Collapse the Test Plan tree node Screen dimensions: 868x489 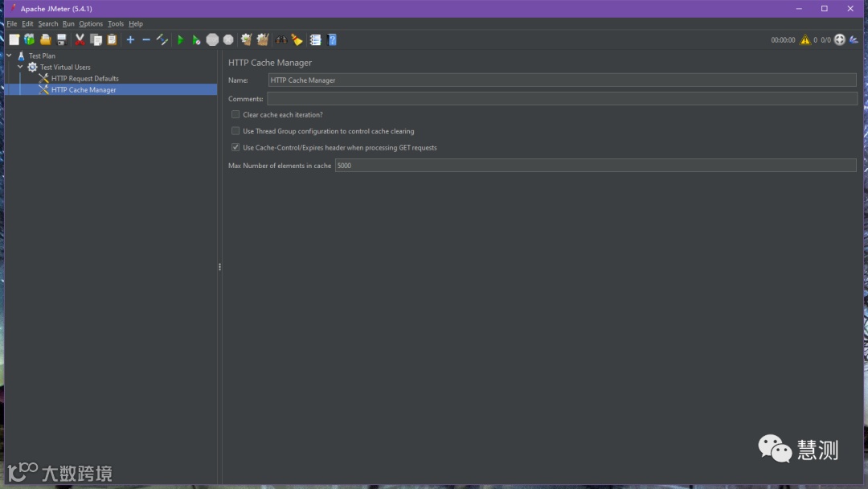point(10,55)
